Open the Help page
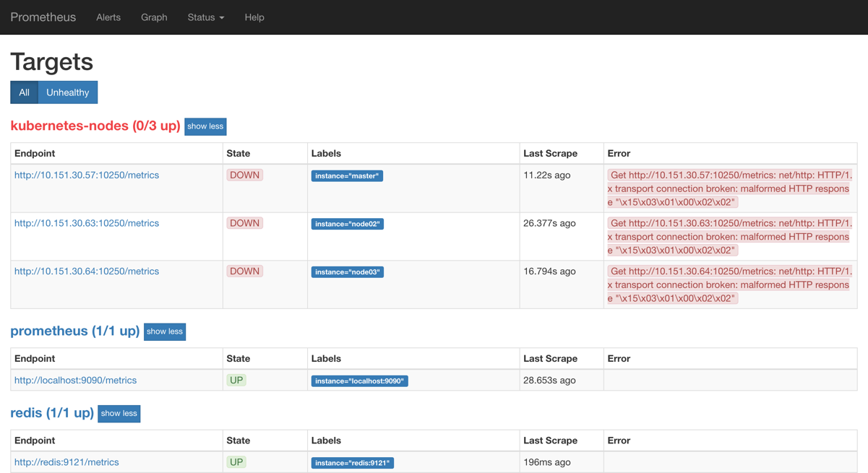This screenshot has width=868, height=473. coord(254,17)
